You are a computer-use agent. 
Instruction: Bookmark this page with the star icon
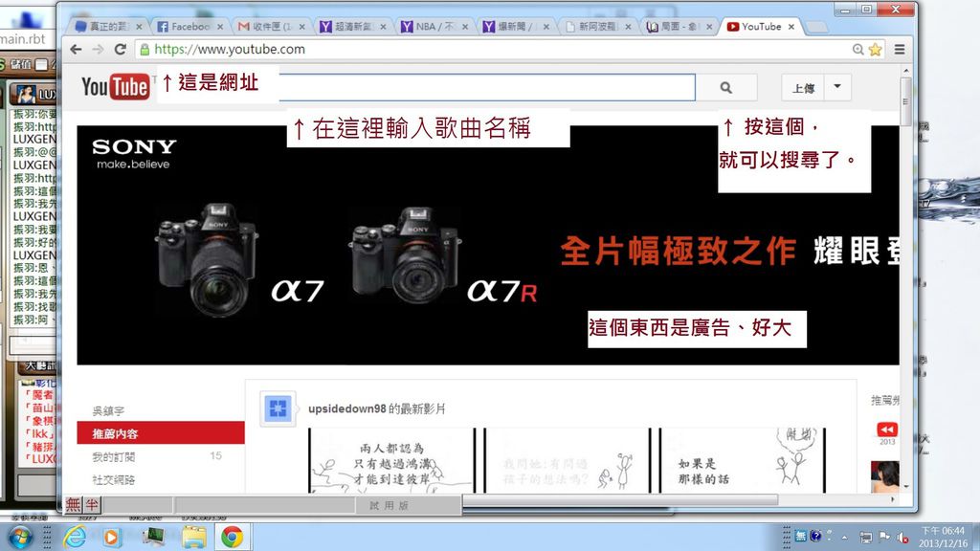(875, 50)
